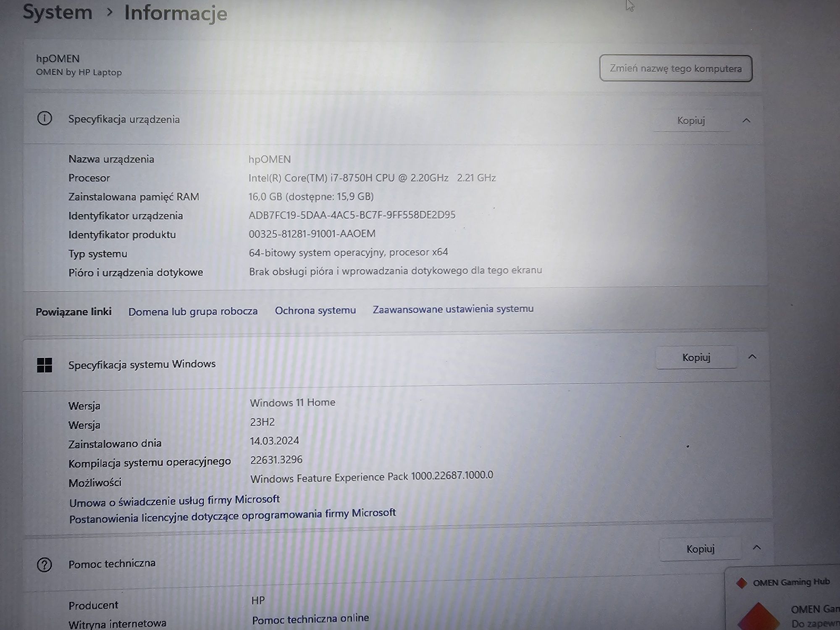Click the OMEN Gaming Hub diamond icon

point(742,583)
